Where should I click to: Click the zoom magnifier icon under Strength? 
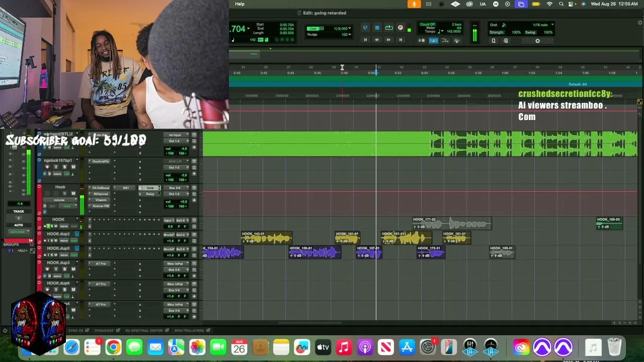tap(494, 41)
